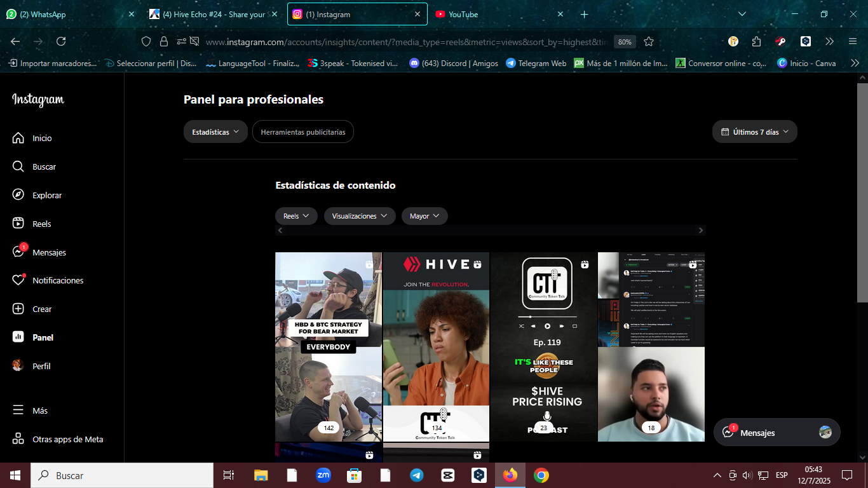Viewport: 868px width, 488px height.
Task: Open Telegram Web bookmark
Action: pyautogui.click(x=536, y=64)
